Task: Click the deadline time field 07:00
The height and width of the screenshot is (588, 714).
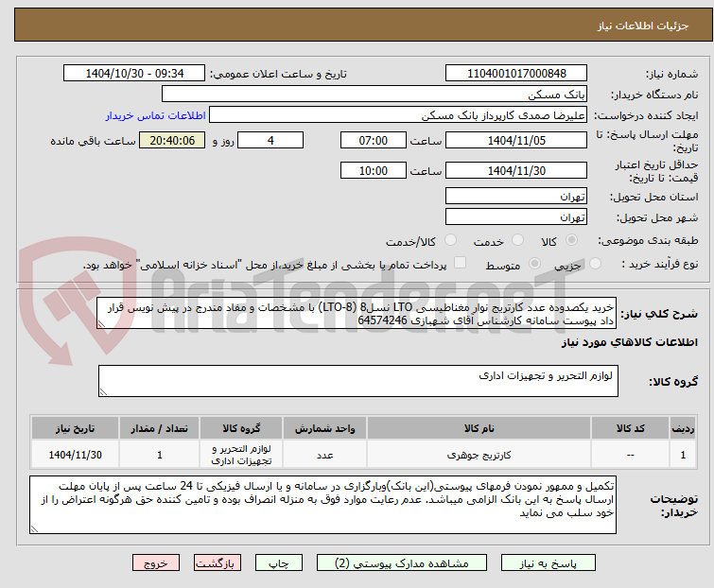Action: point(374,140)
